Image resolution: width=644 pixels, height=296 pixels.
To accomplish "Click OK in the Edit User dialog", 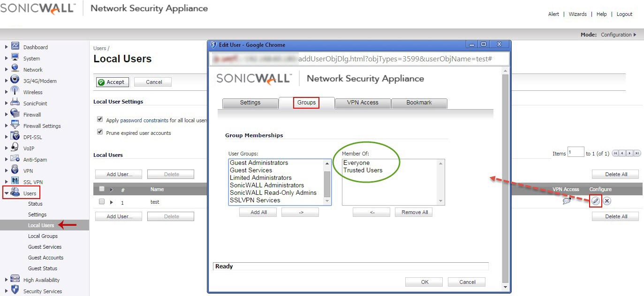I will [424, 282].
